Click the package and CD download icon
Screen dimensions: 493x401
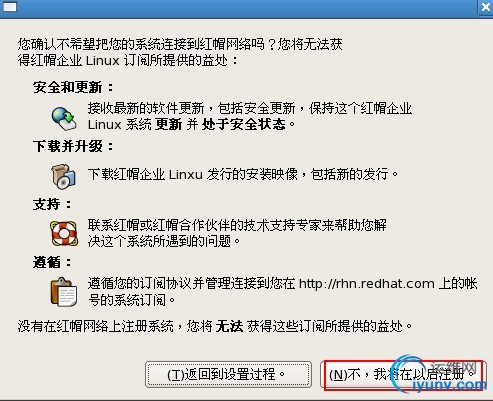pos(63,176)
